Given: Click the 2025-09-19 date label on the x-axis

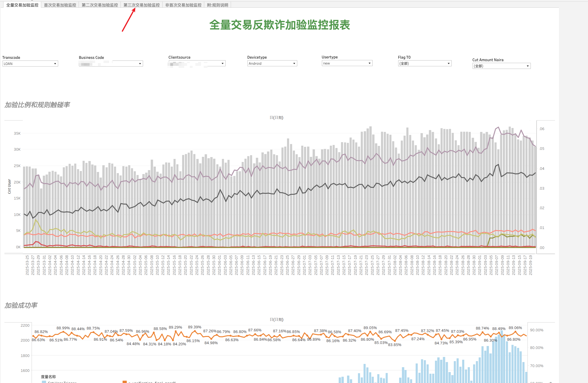Looking at the screenshot, I should pyautogui.click(x=530, y=265).
